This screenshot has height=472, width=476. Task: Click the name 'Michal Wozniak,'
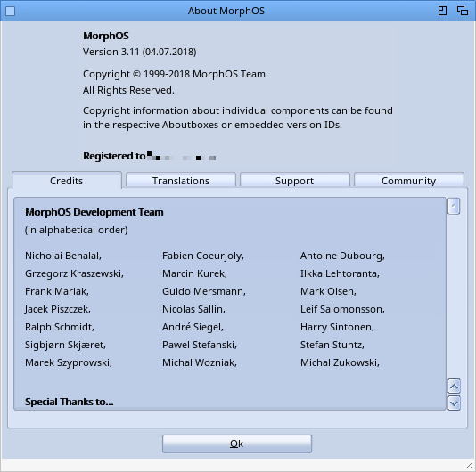point(200,362)
